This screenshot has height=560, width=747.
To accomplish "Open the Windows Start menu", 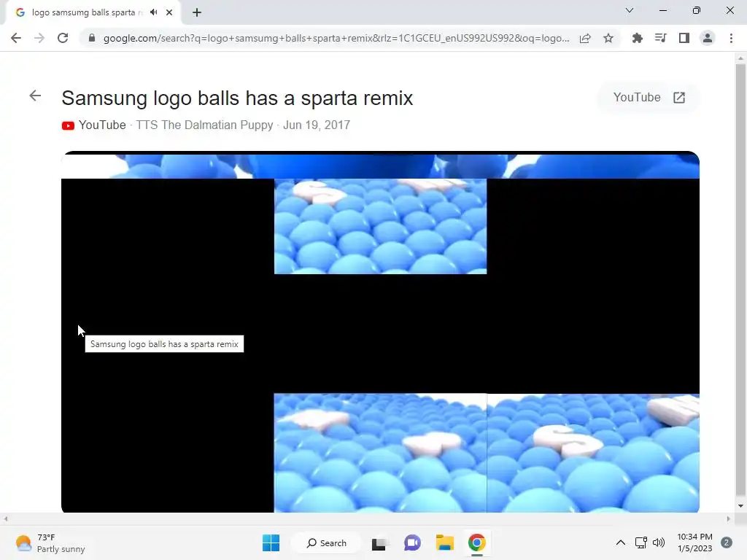I will [x=271, y=542].
